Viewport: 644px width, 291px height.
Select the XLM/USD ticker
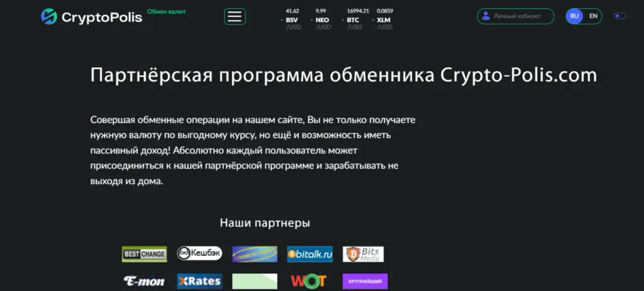pyautogui.click(x=384, y=19)
